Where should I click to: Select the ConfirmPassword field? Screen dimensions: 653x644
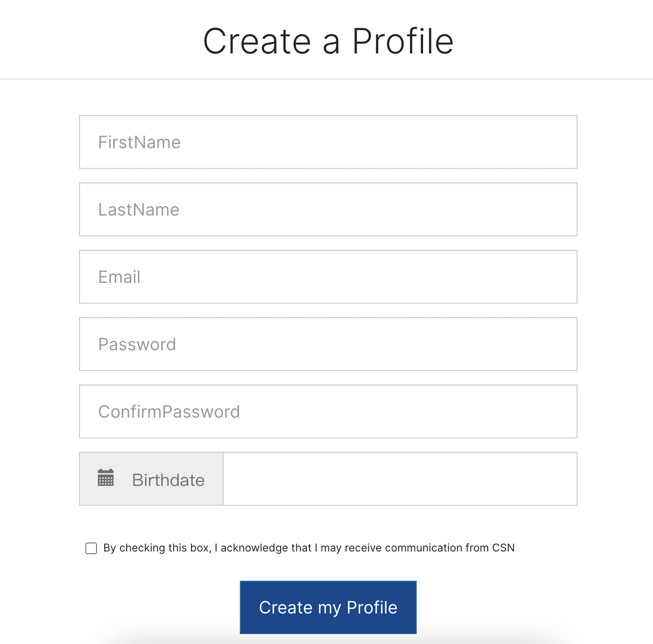tap(328, 411)
